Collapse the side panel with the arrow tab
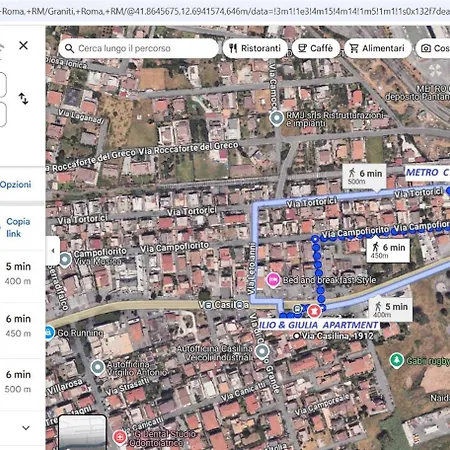Screen dimensions: 450x450 (53, 251)
